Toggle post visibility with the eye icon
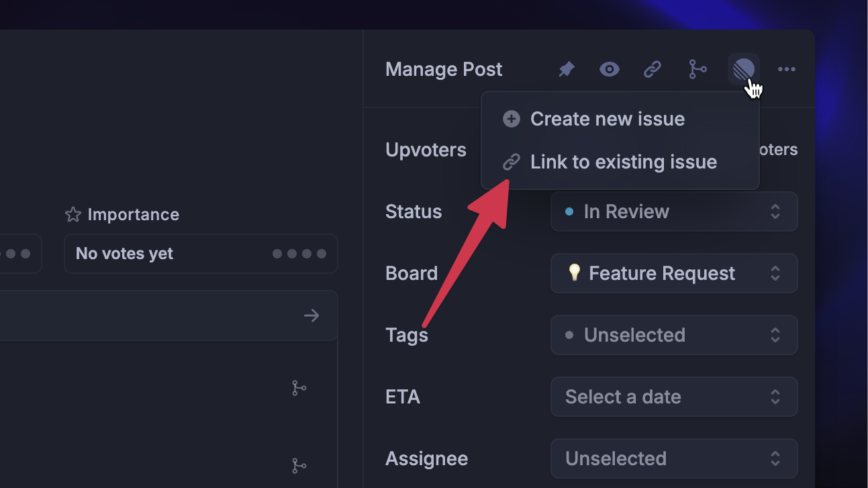The height and width of the screenshot is (488, 868). (609, 69)
